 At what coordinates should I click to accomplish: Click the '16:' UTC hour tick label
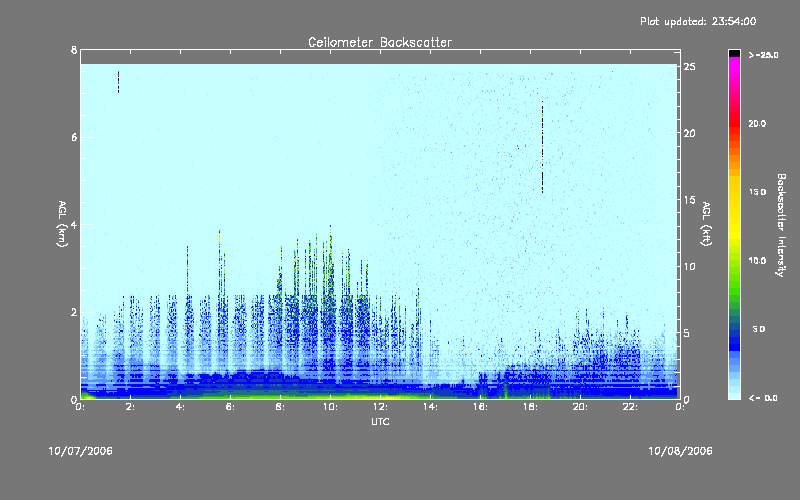click(x=481, y=407)
